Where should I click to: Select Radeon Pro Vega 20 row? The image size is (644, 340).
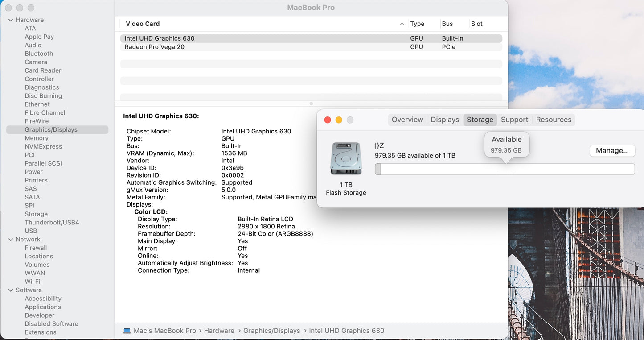pyautogui.click(x=155, y=47)
